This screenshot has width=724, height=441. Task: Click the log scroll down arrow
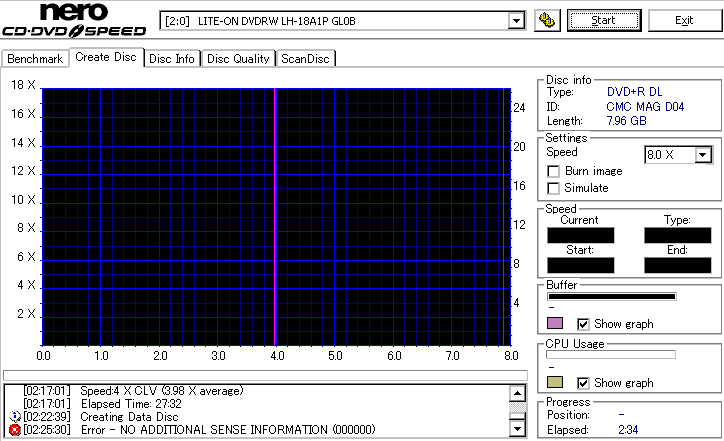point(517,429)
